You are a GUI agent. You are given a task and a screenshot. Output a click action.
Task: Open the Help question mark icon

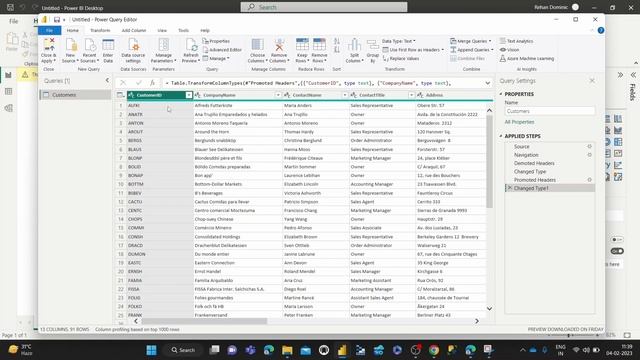(x=600, y=31)
